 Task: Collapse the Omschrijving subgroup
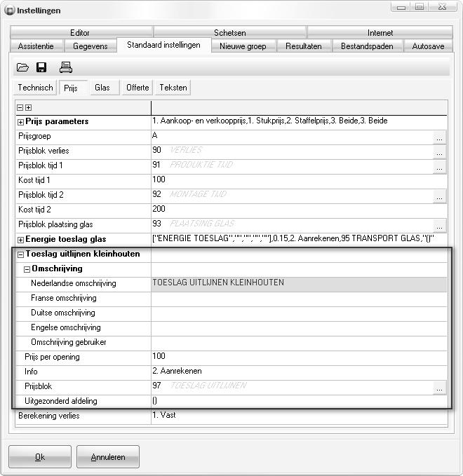pyautogui.click(x=27, y=269)
